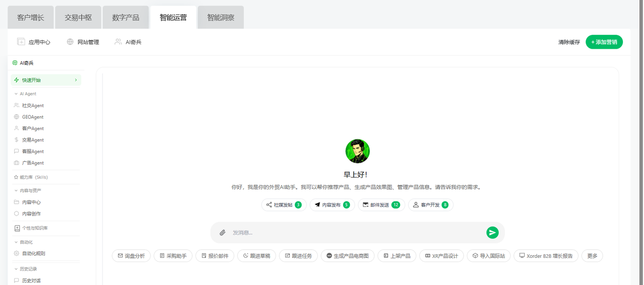Click the 客户Agent person icon
This screenshot has width=644, height=285.
click(17, 128)
